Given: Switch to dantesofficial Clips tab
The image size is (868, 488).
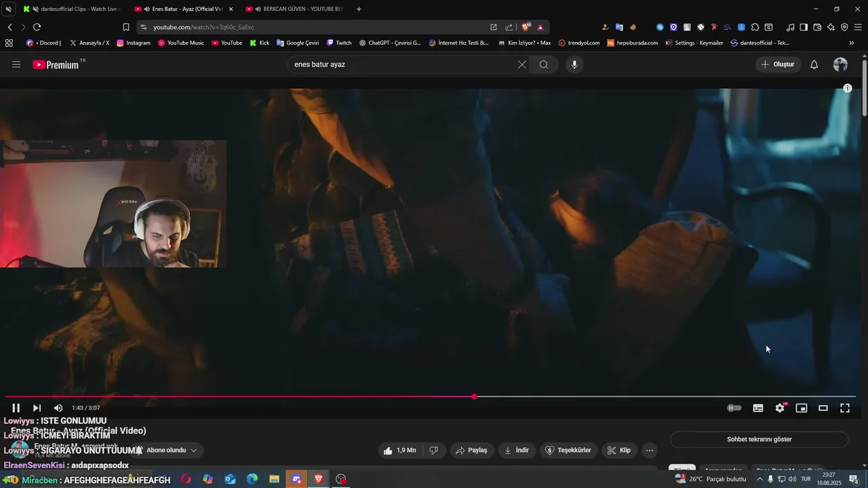Looking at the screenshot, I should coord(71,9).
